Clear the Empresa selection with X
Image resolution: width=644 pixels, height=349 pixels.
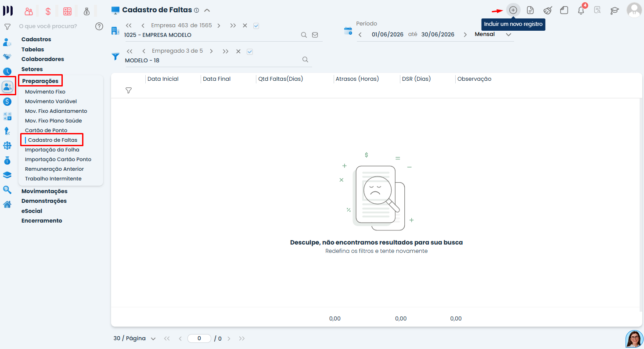coord(245,26)
